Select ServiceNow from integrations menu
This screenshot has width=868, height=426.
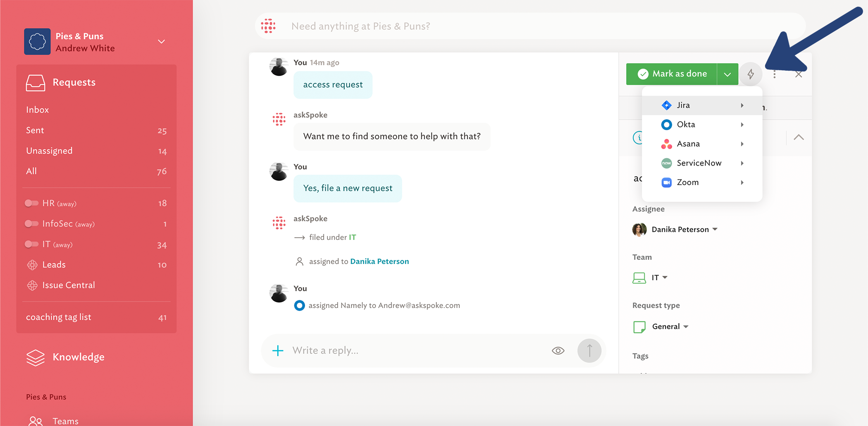point(702,163)
